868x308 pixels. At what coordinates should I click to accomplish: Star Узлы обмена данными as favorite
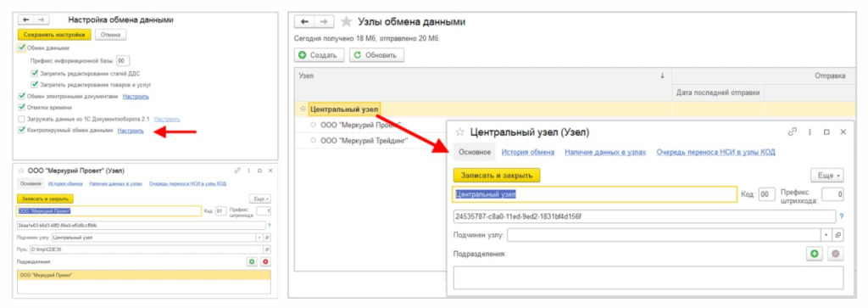(347, 22)
